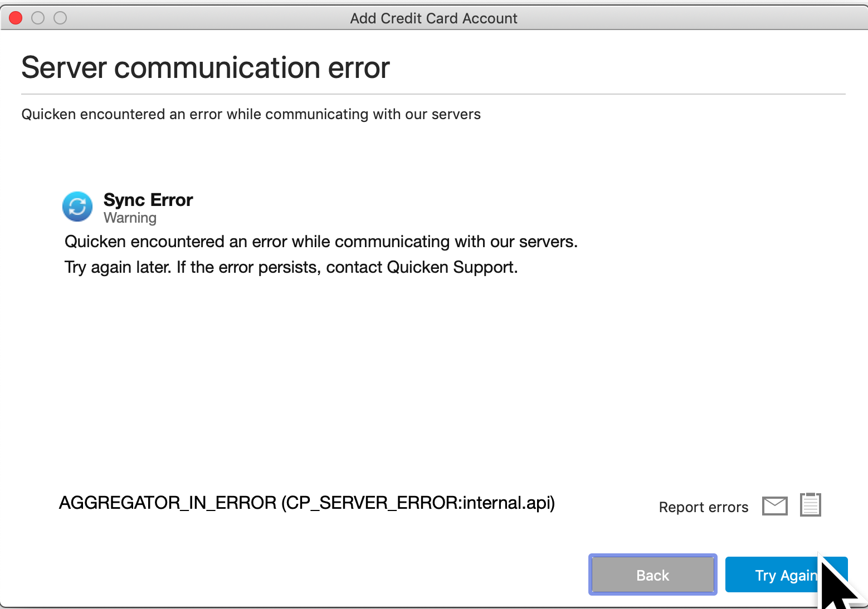Screen dimensions: 868x609
Task: Copy error details with clipboard icon
Action: point(811,504)
